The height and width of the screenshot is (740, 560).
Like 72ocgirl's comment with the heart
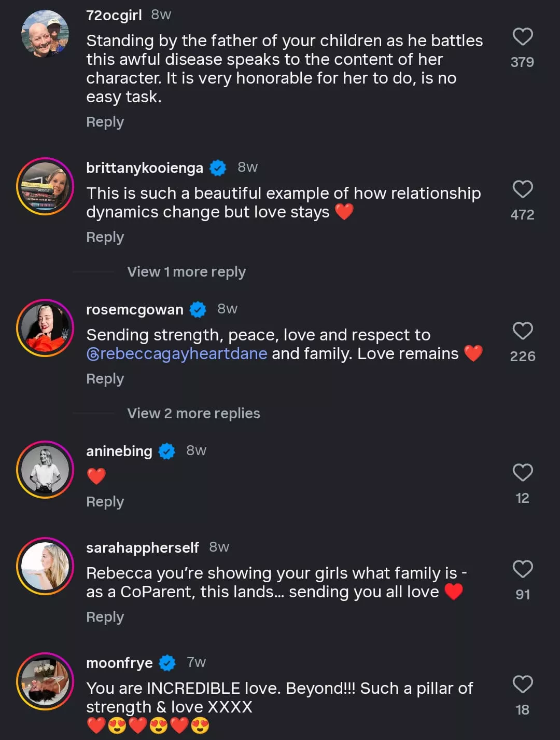click(x=522, y=37)
